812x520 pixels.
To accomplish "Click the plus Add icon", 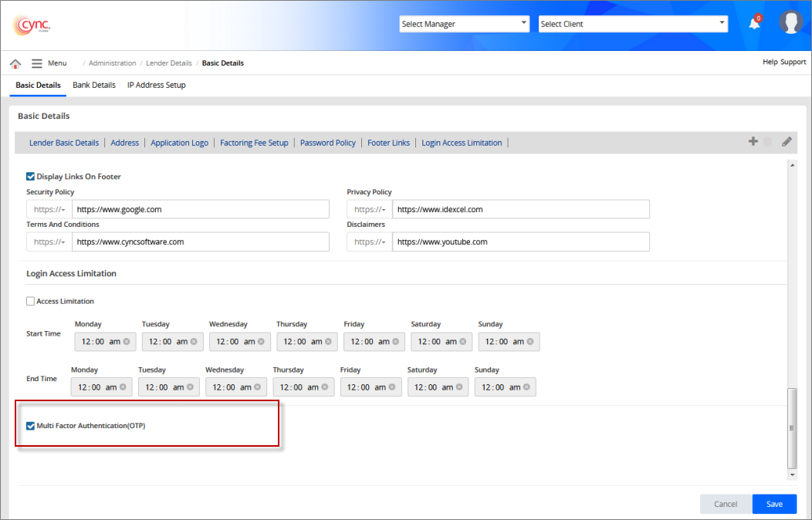I will 753,142.
